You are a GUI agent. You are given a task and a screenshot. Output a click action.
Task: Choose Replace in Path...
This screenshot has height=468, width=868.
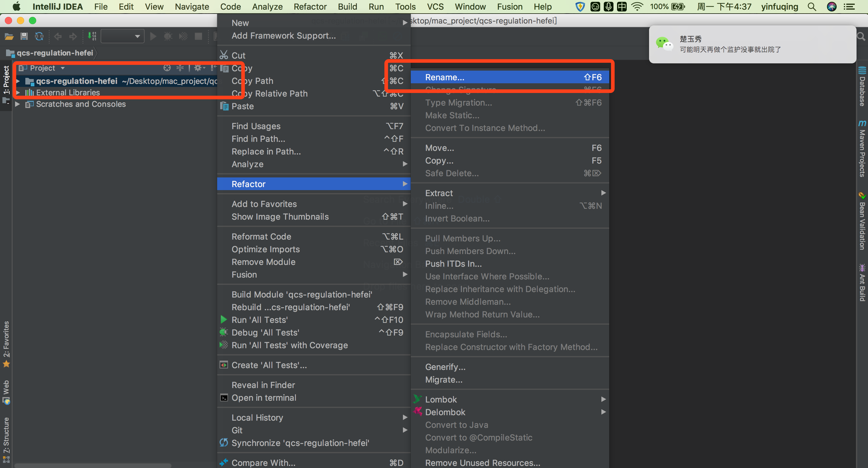click(314, 152)
